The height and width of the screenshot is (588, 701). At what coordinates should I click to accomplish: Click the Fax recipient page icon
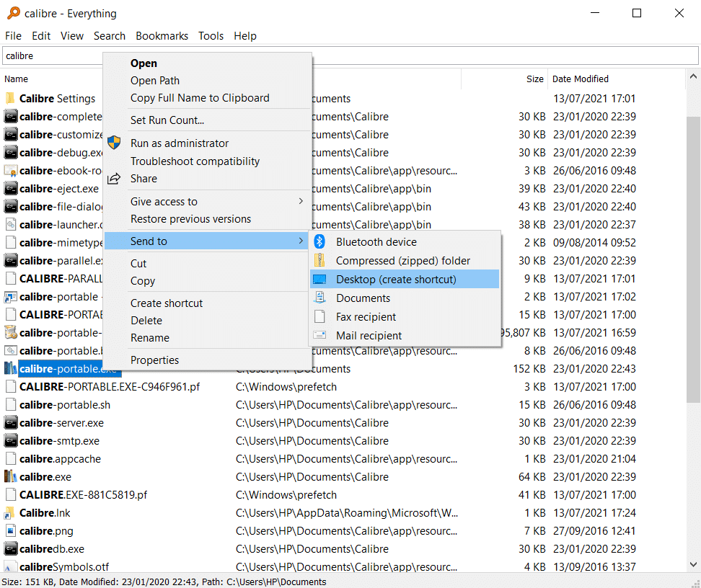point(319,317)
